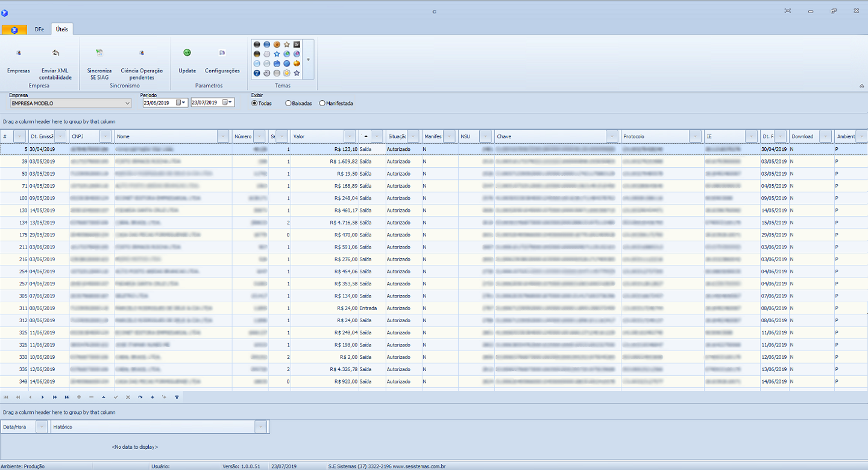Open the orange application menu button

coord(14,30)
